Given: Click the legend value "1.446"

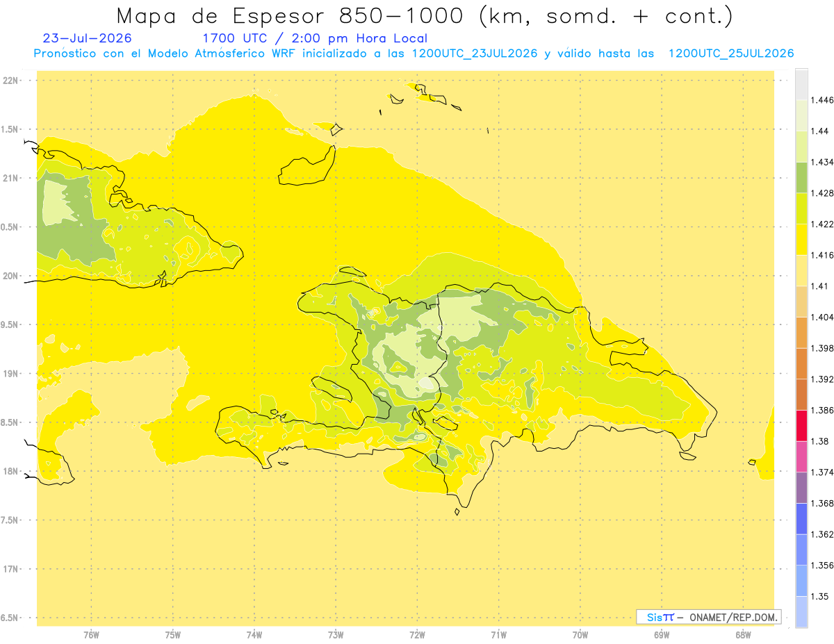Looking at the screenshot, I should tap(822, 100).
